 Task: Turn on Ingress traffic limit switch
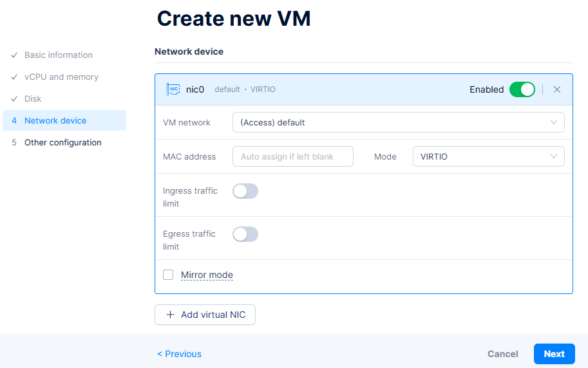click(x=245, y=191)
